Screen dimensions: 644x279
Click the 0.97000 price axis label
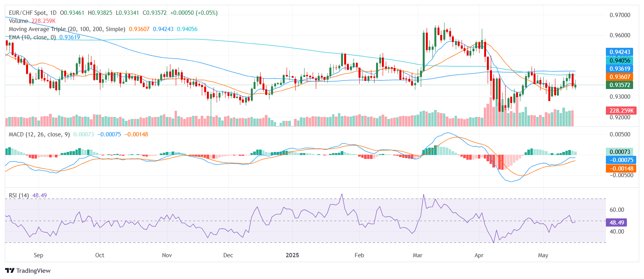pos(619,15)
